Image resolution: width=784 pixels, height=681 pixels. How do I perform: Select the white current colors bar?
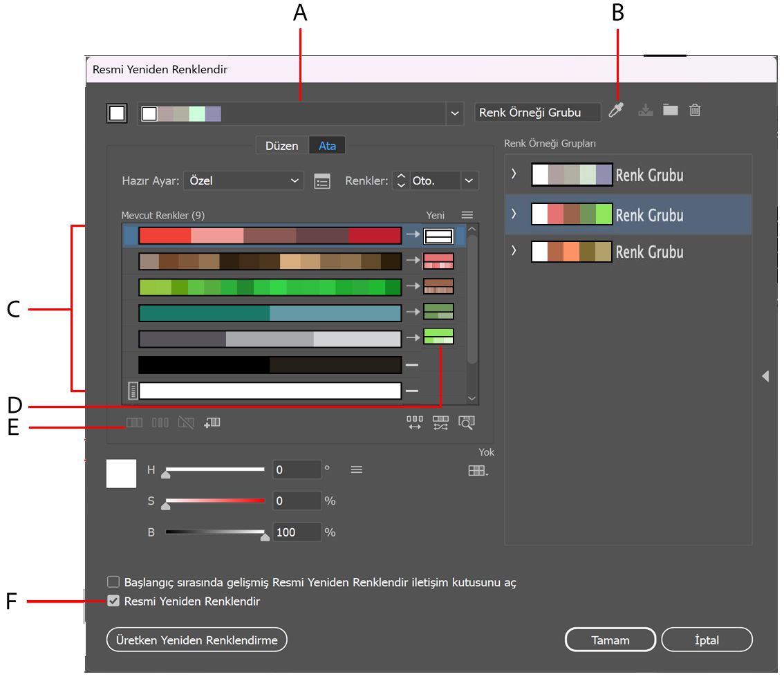tap(270, 391)
